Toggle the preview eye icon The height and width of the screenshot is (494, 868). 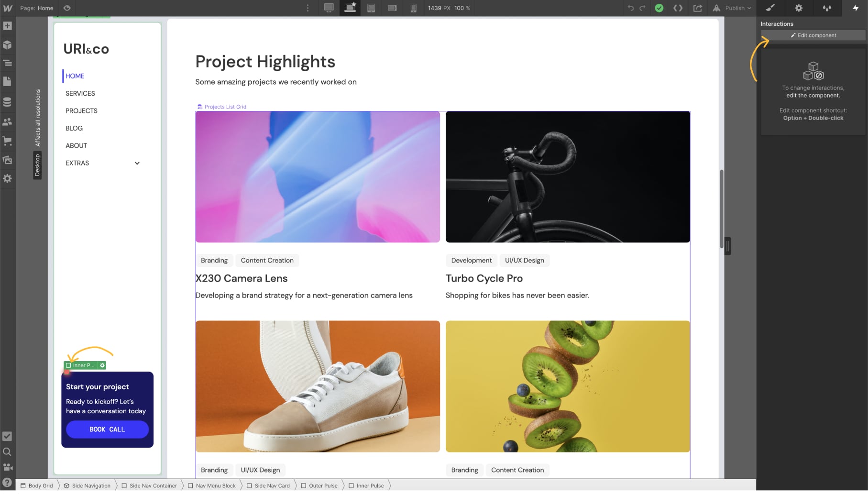67,8
